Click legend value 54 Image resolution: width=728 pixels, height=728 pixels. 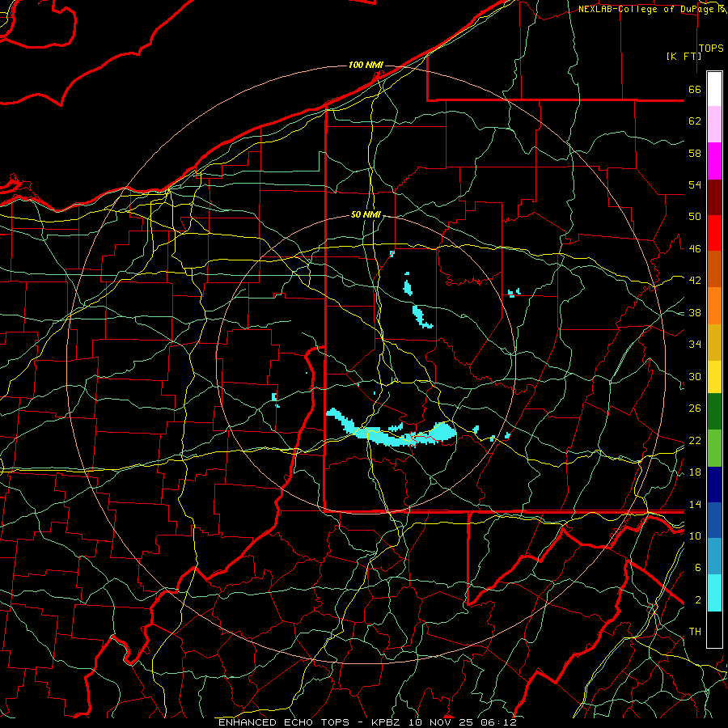coord(695,184)
